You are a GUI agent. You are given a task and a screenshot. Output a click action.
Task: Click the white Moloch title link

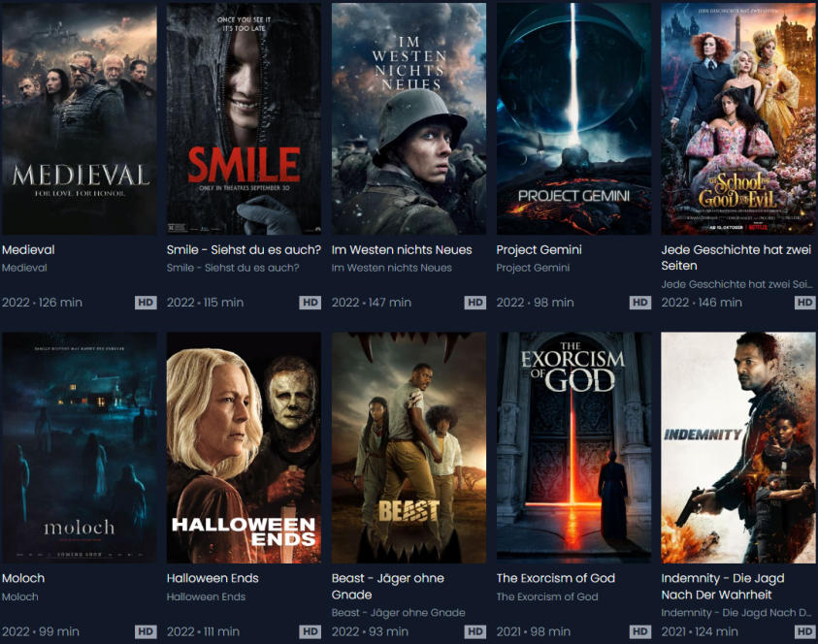[23, 578]
